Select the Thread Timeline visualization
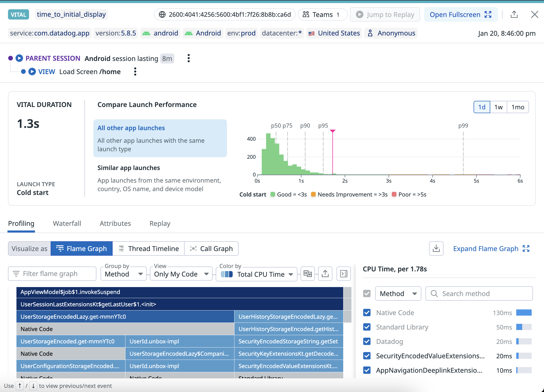The image size is (544, 392). coord(149,248)
